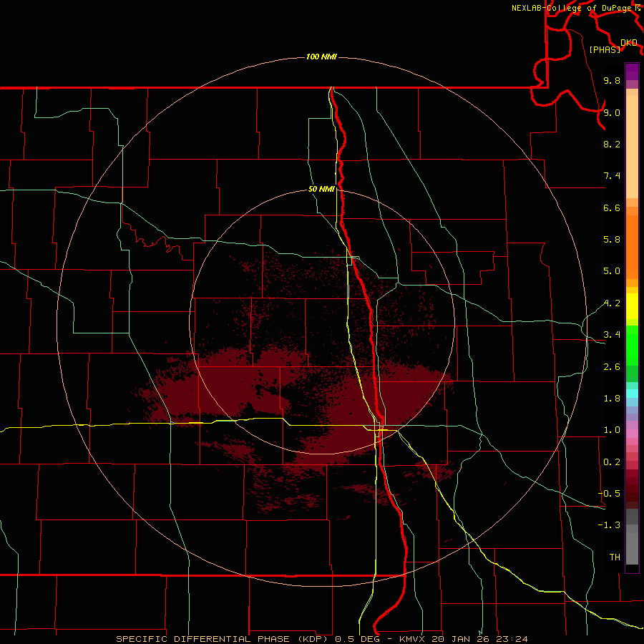The image size is (644, 644).
Task: Click the 2.6 scale value
Action: click(x=612, y=367)
